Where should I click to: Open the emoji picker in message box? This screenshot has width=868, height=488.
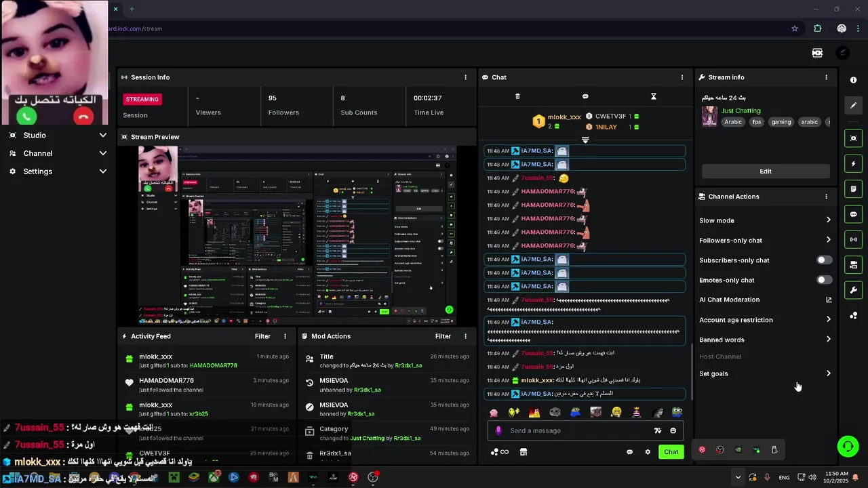(673, 430)
